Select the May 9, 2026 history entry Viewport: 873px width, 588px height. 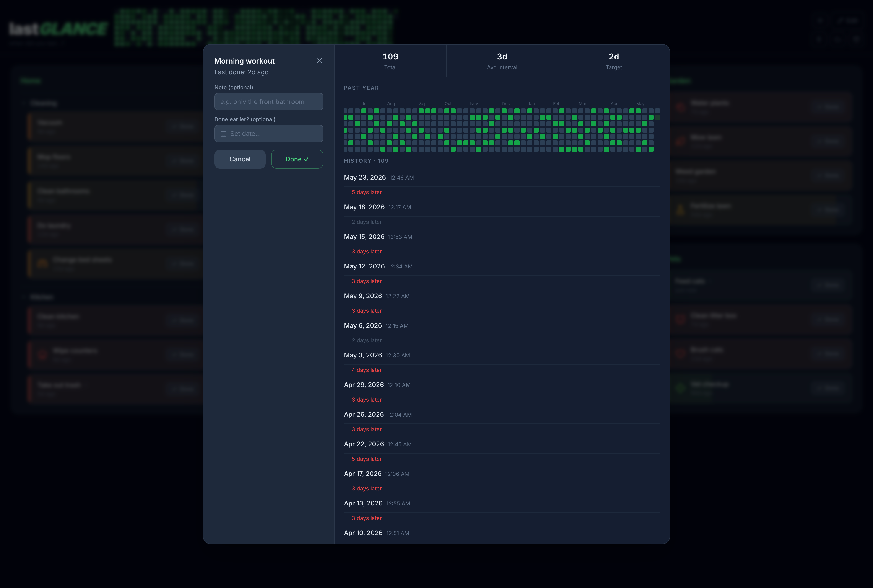pyautogui.click(x=502, y=296)
